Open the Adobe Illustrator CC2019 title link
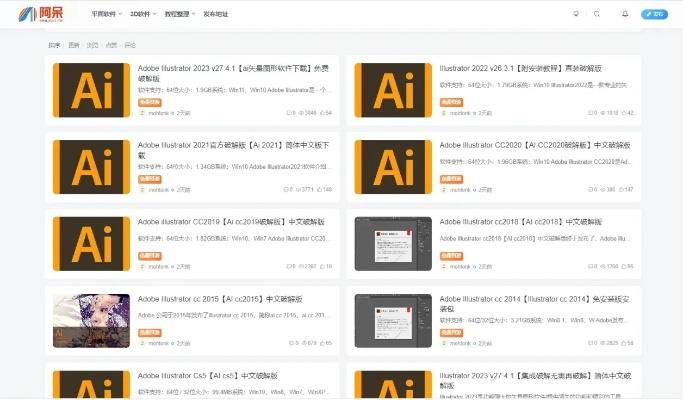The width and height of the screenshot is (683, 400). [231, 222]
